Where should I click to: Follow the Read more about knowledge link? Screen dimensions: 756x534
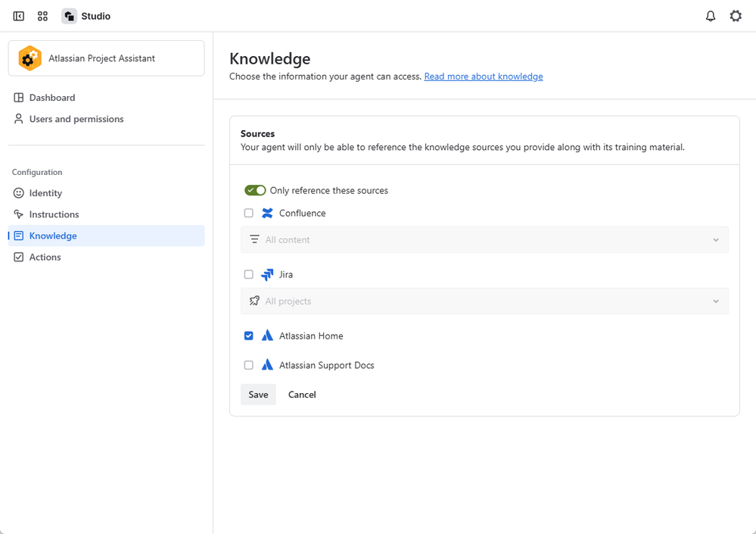(x=484, y=77)
